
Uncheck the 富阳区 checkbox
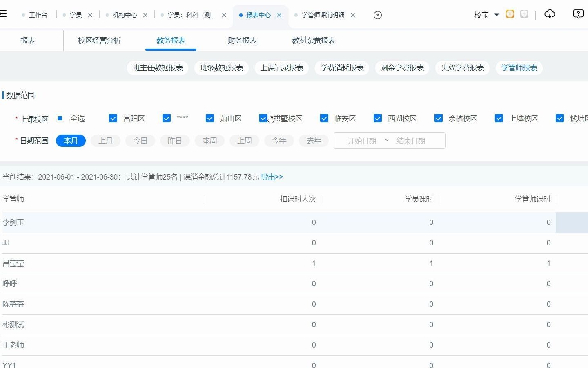point(113,118)
